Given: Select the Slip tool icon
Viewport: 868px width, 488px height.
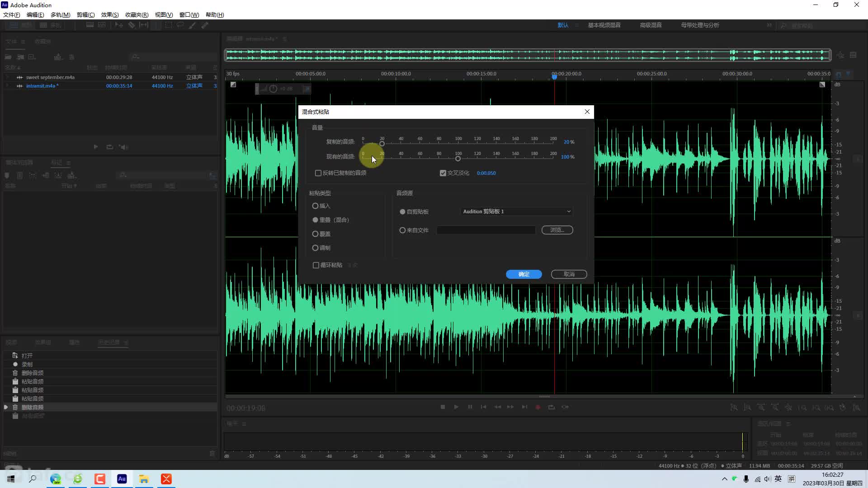Looking at the screenshot, I should (144, 25).
